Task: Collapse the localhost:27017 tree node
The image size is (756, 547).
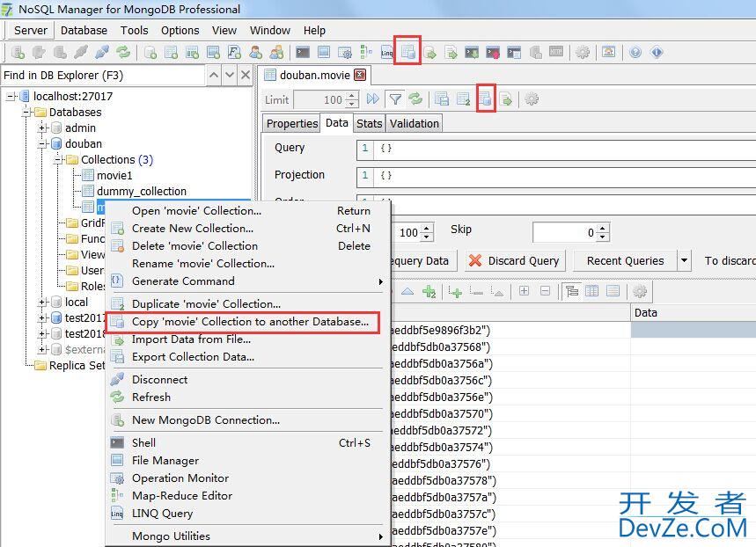Action: pos(11,97)
